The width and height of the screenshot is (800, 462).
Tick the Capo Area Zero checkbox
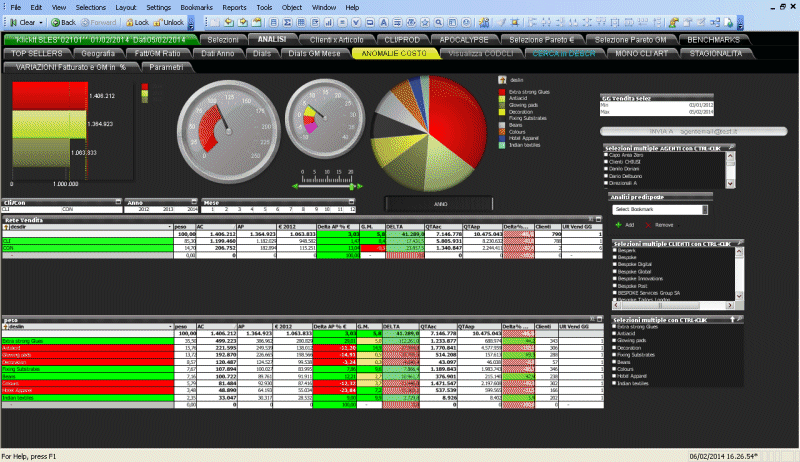pos(606,155)
